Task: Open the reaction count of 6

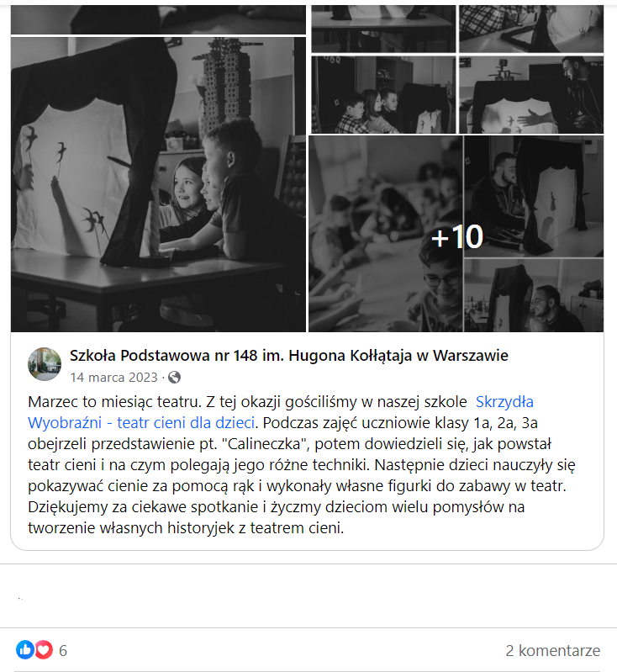Action: coord(63,651)
